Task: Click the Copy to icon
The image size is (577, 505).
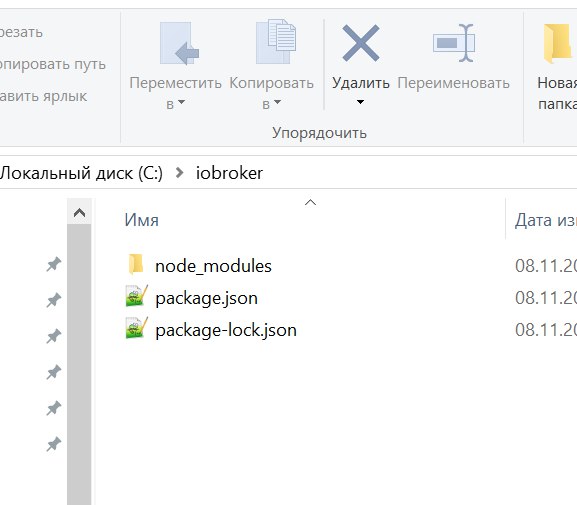Action: [276, 41]
